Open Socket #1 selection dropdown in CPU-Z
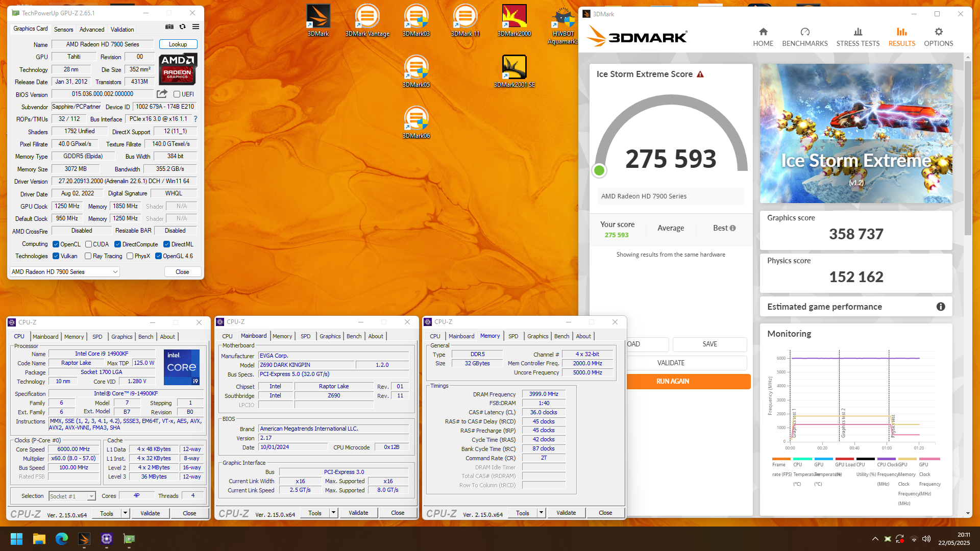Image resolution: width=980 pixels, height=551 pixels. pos(72,496)
